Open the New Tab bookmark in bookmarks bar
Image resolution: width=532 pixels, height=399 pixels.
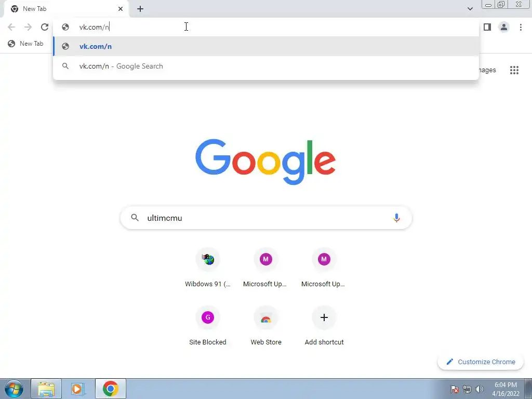(26, 44)
